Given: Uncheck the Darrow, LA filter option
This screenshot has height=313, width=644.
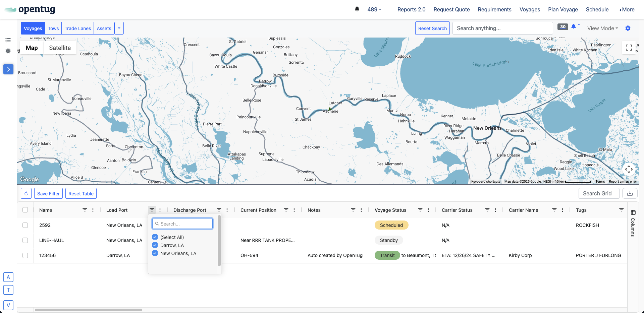Looking at the screenshot, I should coord(155,245).
